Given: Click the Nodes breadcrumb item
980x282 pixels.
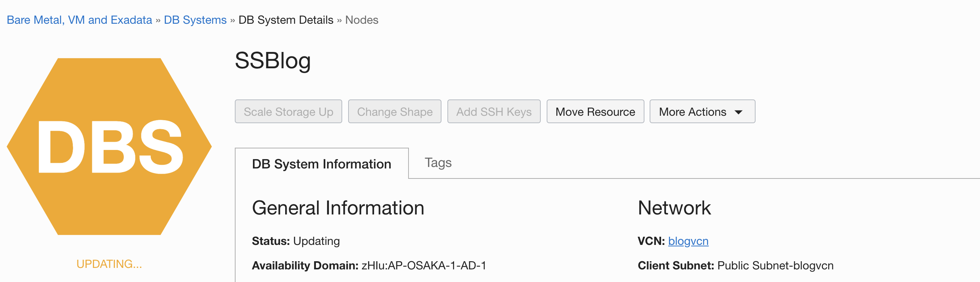Looking at the screenshot, I should coord(361,20).
